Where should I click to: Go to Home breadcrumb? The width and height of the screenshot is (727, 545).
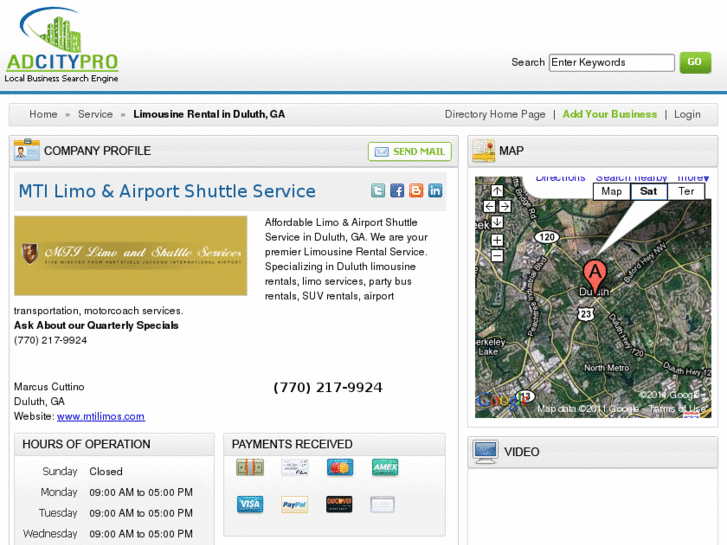43,114
